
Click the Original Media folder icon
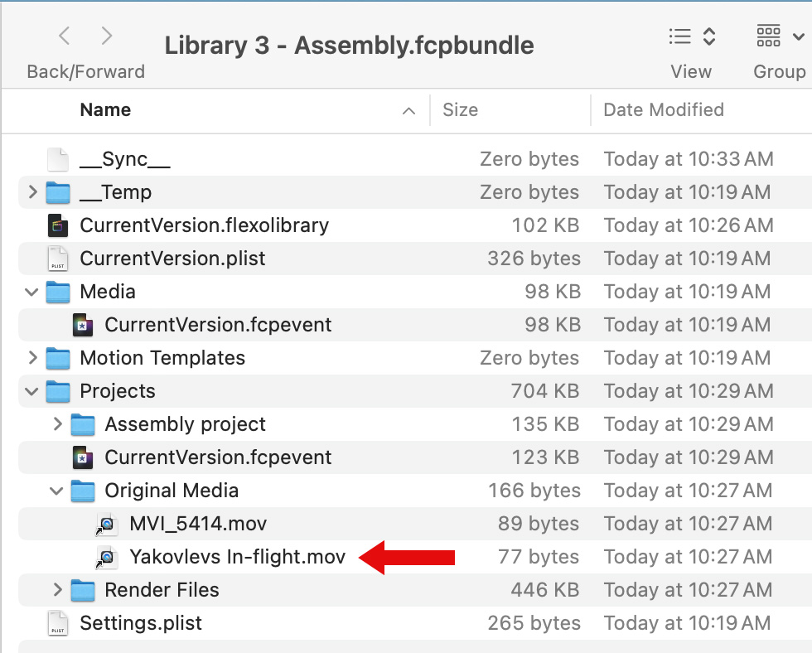coord(82,491)
